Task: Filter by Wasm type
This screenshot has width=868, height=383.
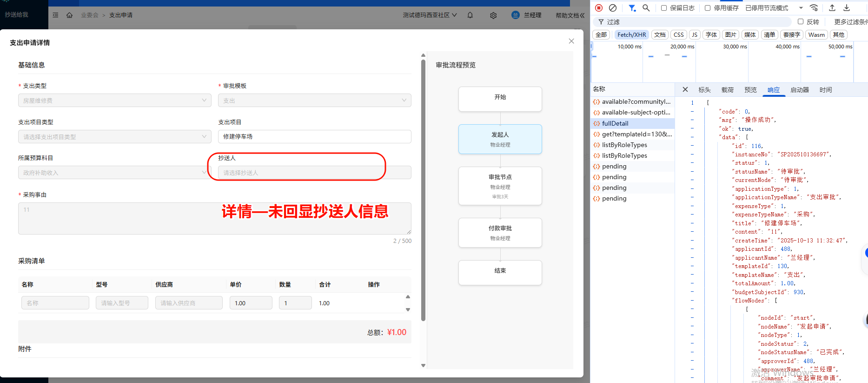Action: (816, 34)
